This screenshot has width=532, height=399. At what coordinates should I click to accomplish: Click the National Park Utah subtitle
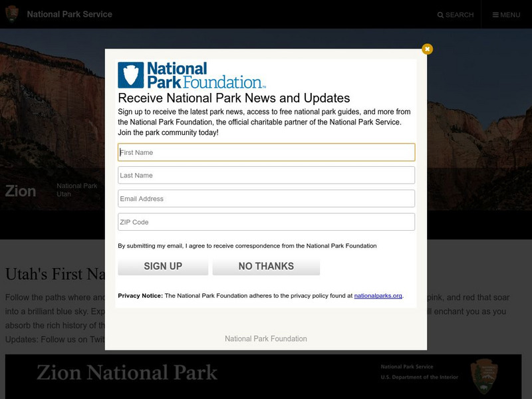[x=76, y=190]
